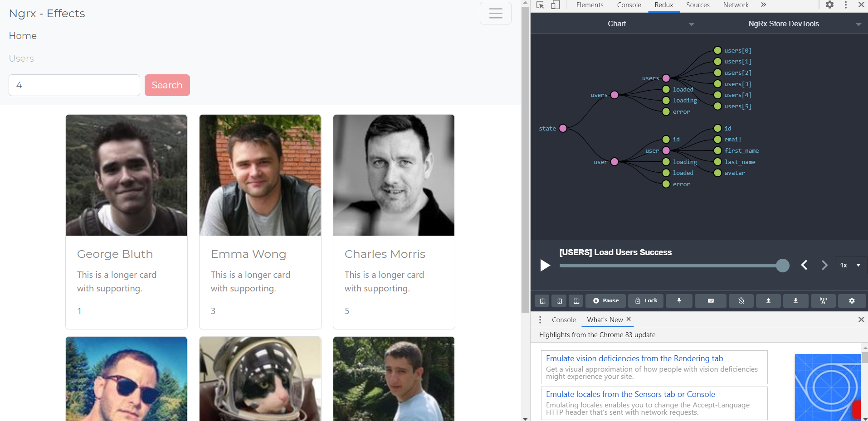Step to the previous action
This screenshot has height=421, width=868.
804,265
